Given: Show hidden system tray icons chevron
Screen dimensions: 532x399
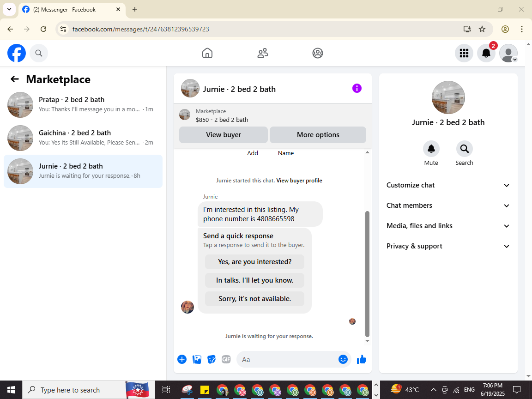Looking at the screenshot, I should click(x=433, y=390).
